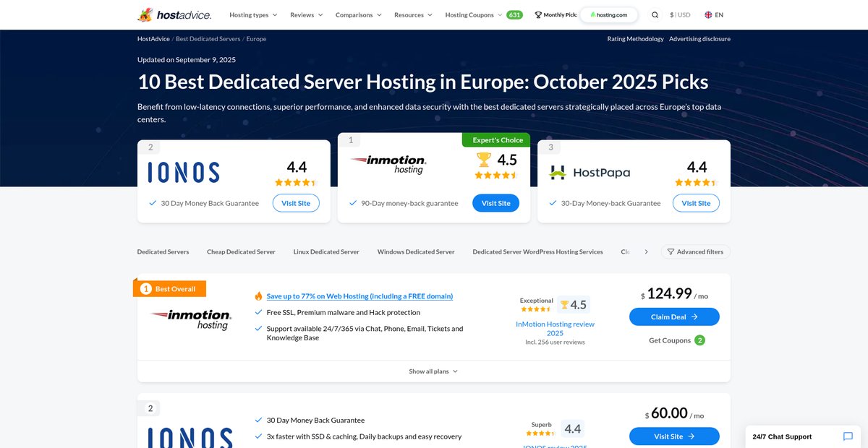Click the '90-Day money-back guarantee' text
Viewport: 868px width, 448px height.
point(409,203)
